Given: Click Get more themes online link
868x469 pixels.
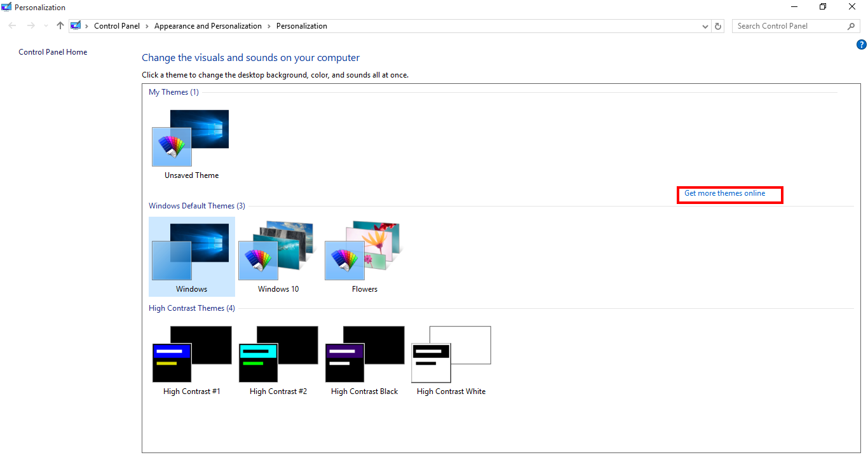Looking at the screenshot, I should tap(724, 193).
